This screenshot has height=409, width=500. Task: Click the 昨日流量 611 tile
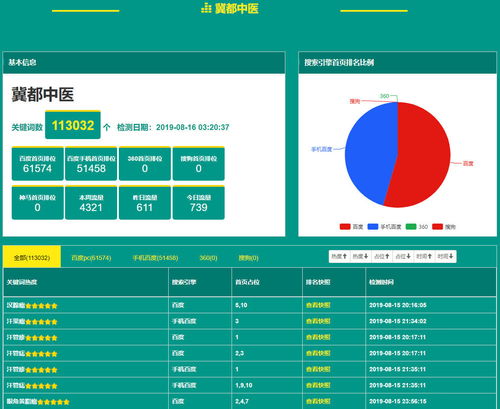click(x=145, y=203)
